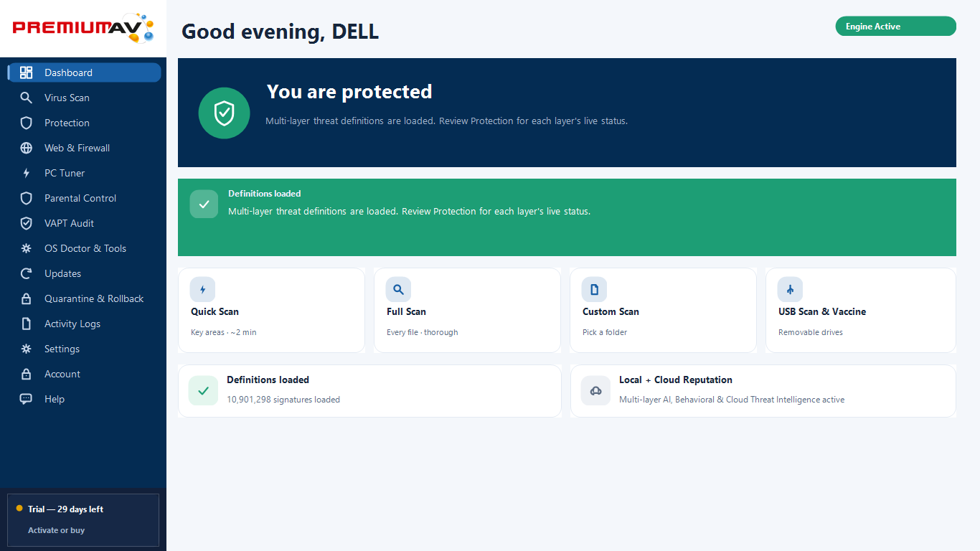
Task: Click the checkmark icon in green banner
Action: tap(204, 204)
